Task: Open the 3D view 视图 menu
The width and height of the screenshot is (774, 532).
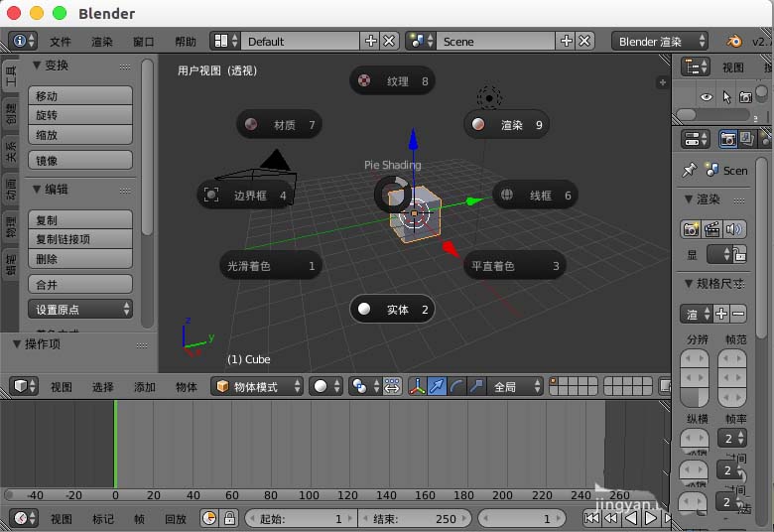Action: (62, 387)
